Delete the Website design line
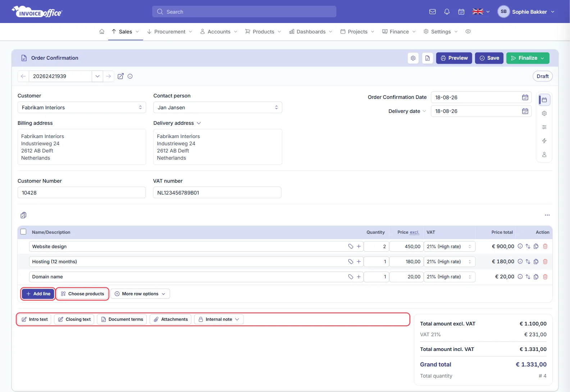Image resolution: width=570 pixels, height=392 pixels. [545, 246]
